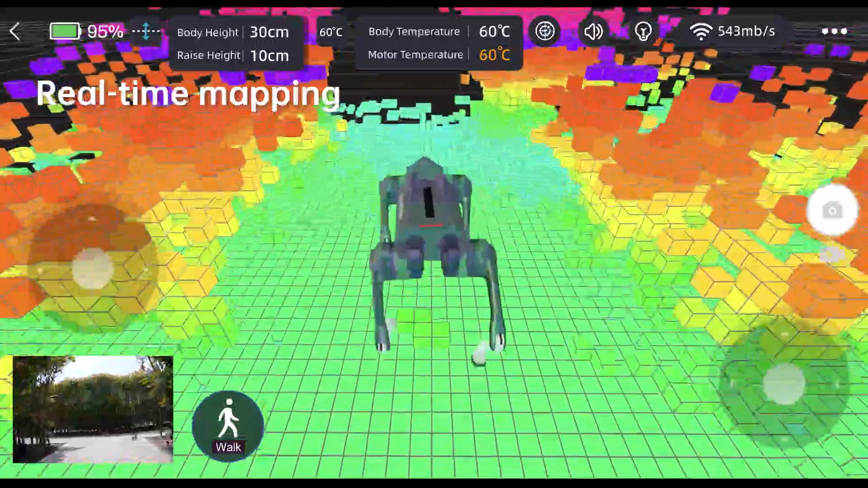The height and width of the screenshot is (488, 868).
Task: Open the three-dot more options menu
Action: (x=834, y=31)
